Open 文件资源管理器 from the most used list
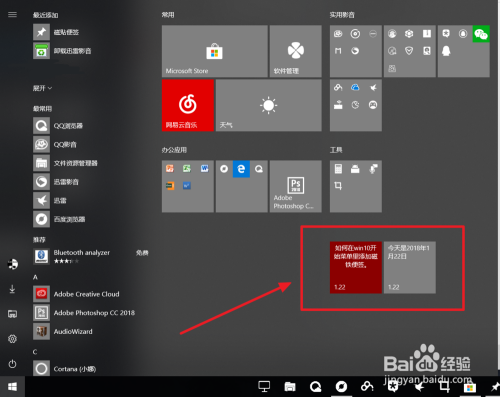This screenshot has width=500, height=397. (x=65, y=163)
